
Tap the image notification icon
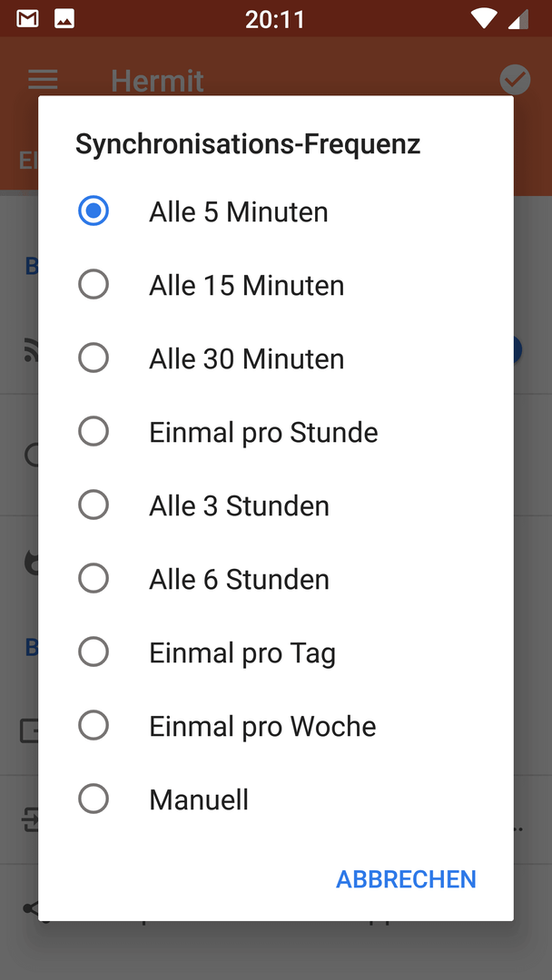pyautogui.click(x=64, y=19)
